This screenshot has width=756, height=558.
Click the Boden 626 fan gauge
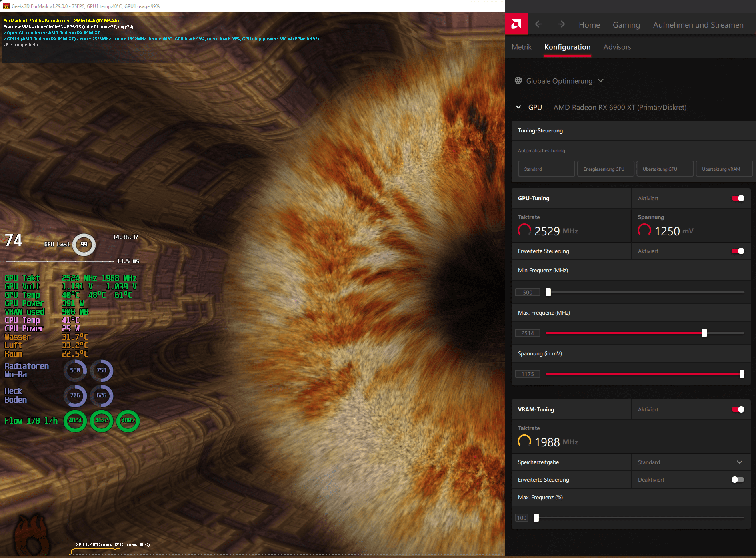point(102,395)
